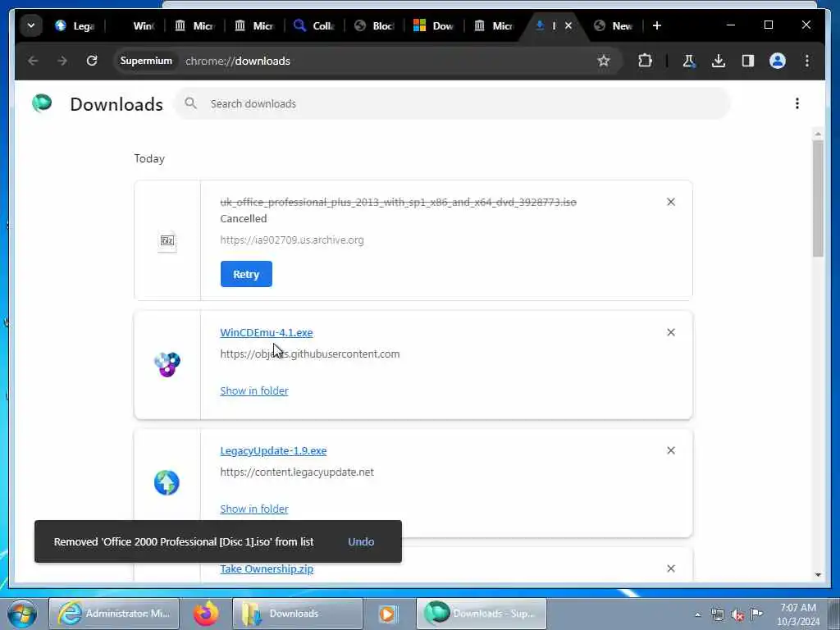Retry the cancelled Office 2013 download
Viewport: 840px width, 630px height.
[x=246, y=274]
